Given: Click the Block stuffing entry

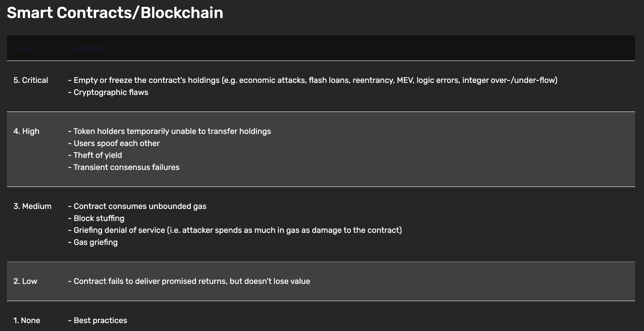Looking at the screenshot, I should pyautogui.click(x=96, y=218).
